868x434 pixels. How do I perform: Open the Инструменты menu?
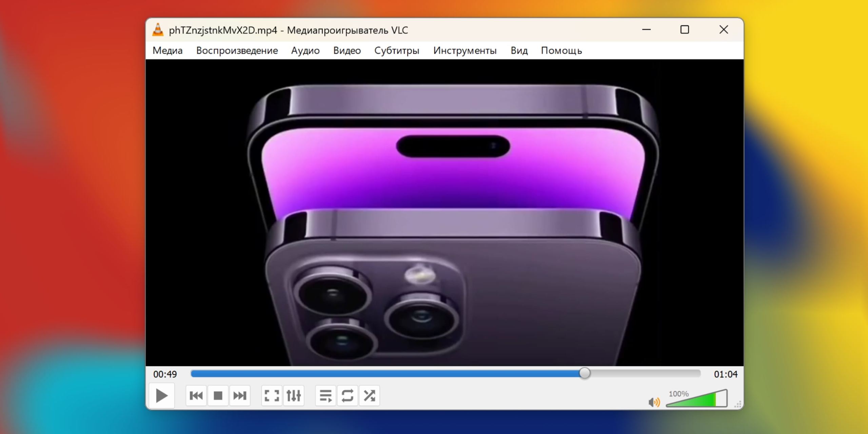click(x=465, y=50)
